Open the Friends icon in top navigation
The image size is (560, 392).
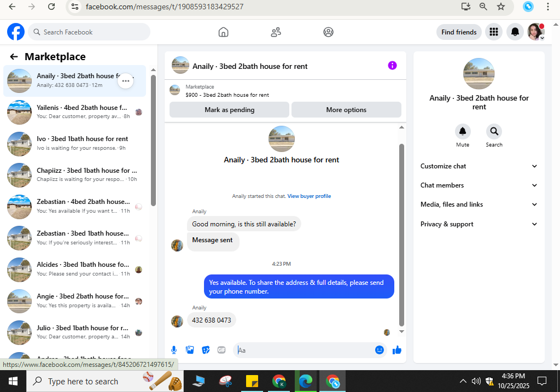(276, 32)
